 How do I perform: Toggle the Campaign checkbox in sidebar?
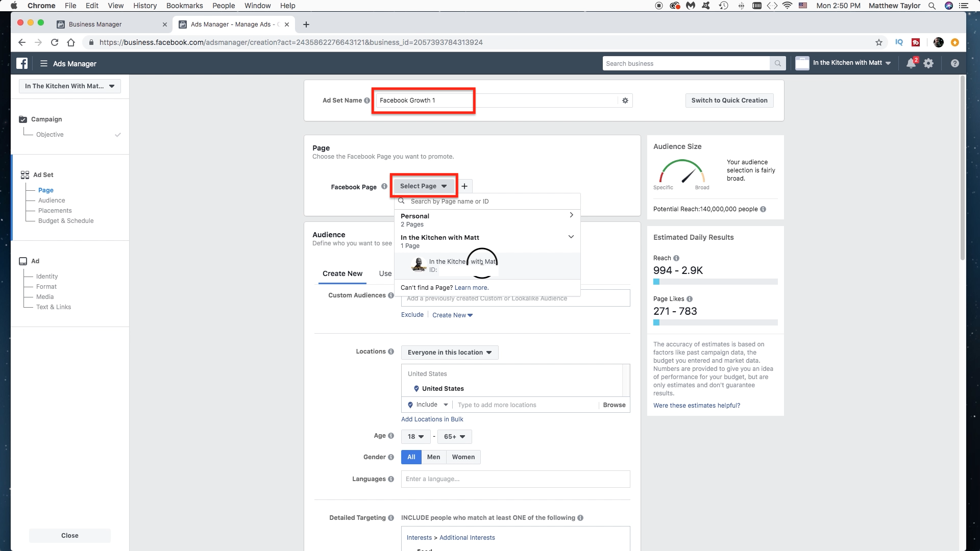point(23,120)
